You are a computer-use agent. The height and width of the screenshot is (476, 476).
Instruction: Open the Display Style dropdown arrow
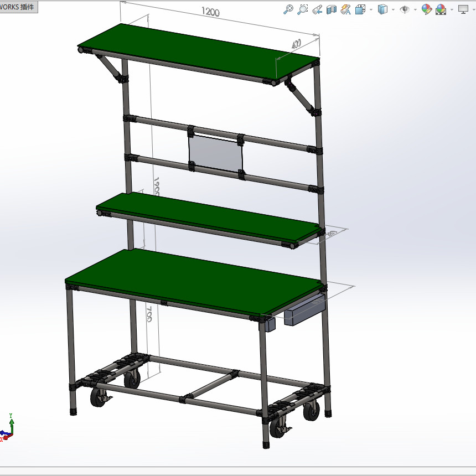click(393, 10)
